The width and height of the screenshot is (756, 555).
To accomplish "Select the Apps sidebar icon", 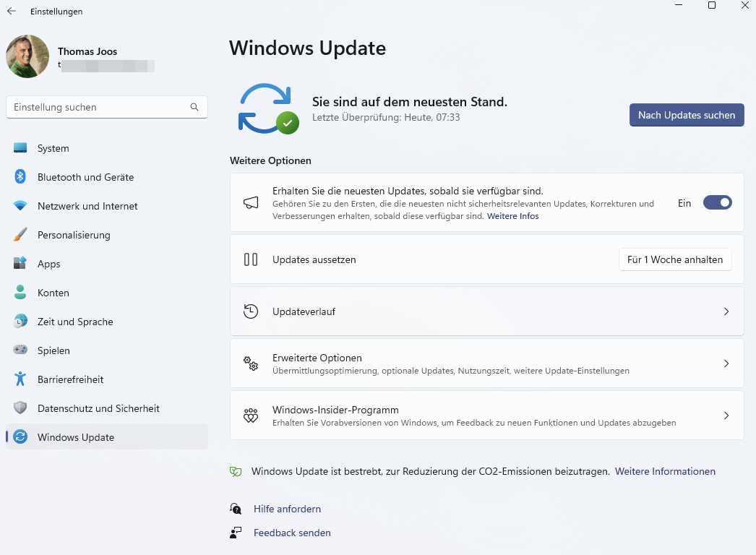I will coord(19,264).
